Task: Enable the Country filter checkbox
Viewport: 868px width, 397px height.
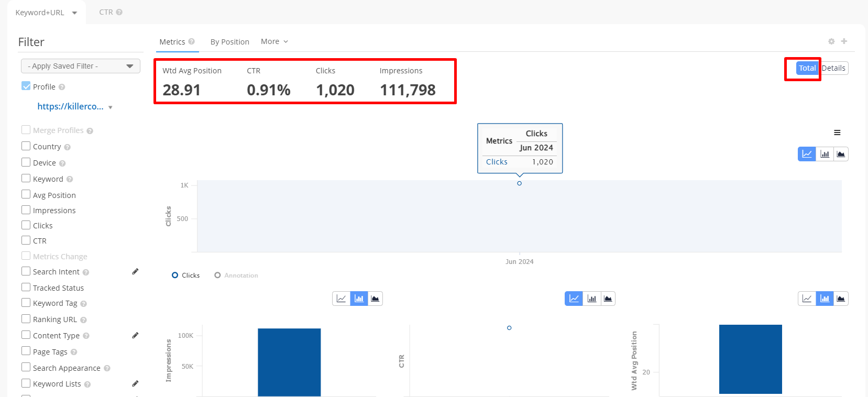Action: [26, 146]
